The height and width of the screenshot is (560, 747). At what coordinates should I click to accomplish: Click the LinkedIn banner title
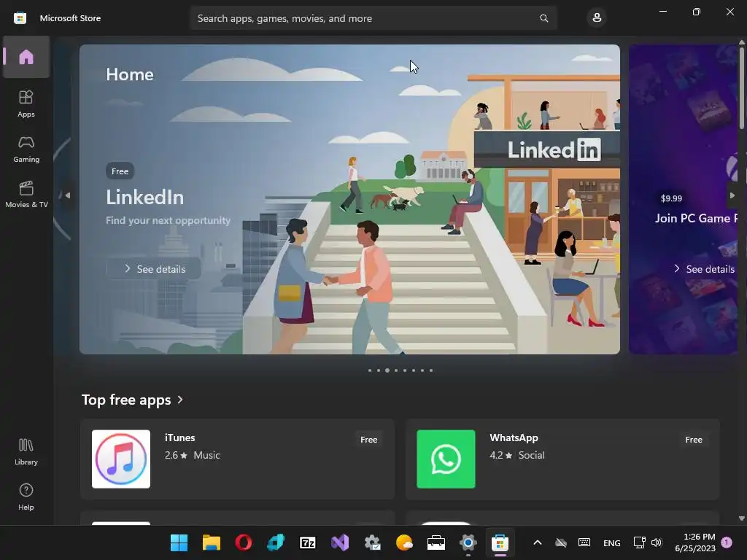(145, 197)
